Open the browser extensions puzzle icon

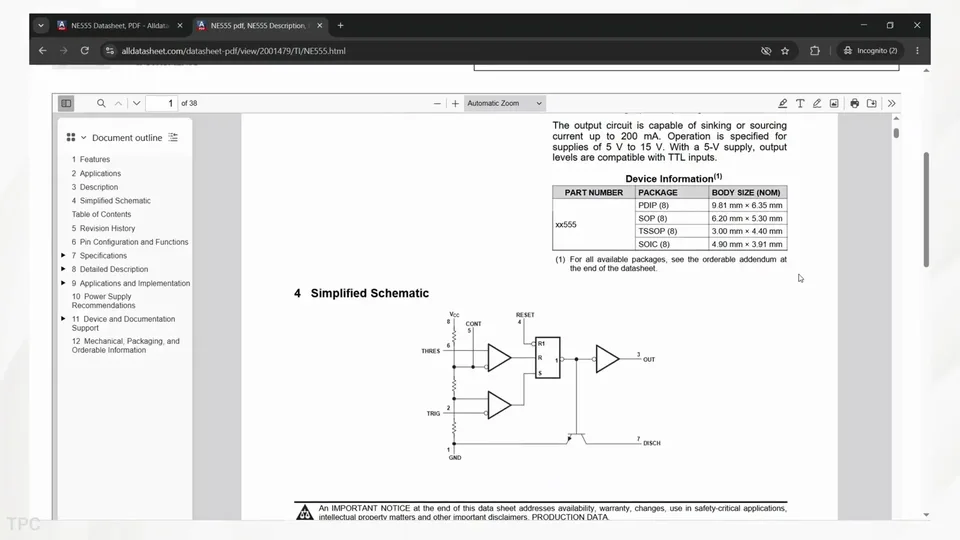[x=814, y=51]
